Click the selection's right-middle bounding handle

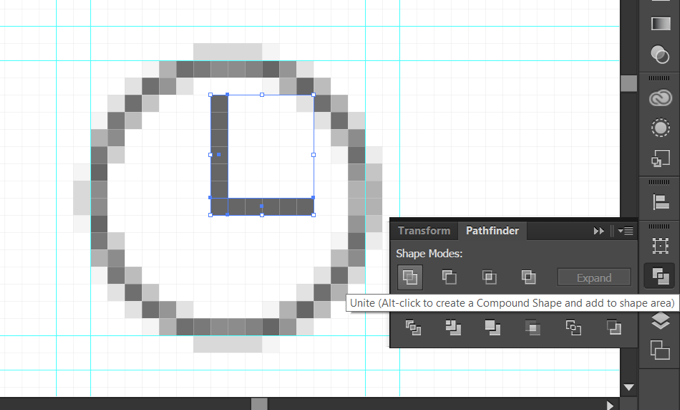tap(314, 154)
